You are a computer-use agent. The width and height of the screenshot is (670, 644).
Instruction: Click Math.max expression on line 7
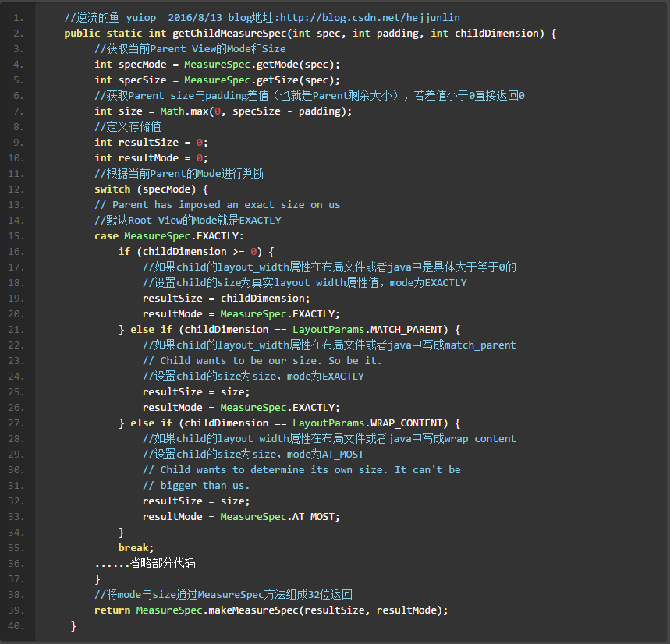tap(256, 111)
